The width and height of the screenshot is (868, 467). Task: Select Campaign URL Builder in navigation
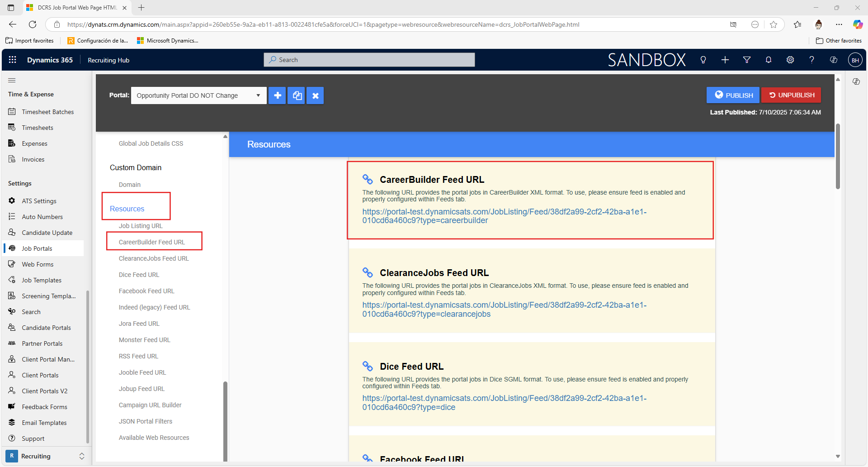tap(150, 405)
